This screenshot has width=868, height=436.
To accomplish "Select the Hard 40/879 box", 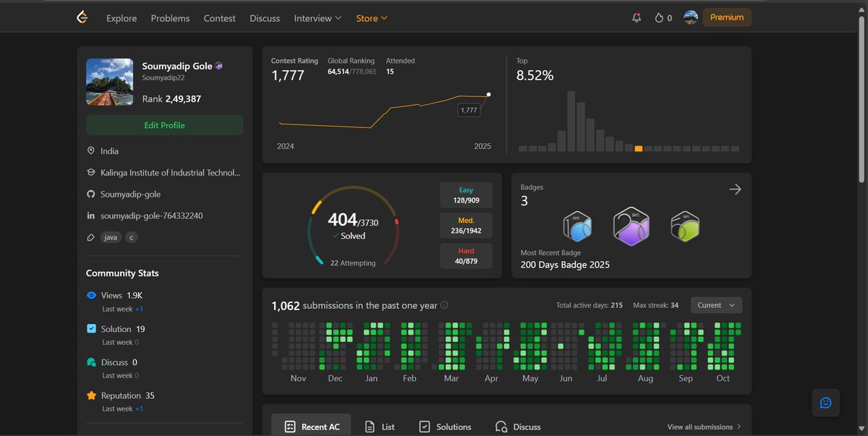I will point(466,256).
